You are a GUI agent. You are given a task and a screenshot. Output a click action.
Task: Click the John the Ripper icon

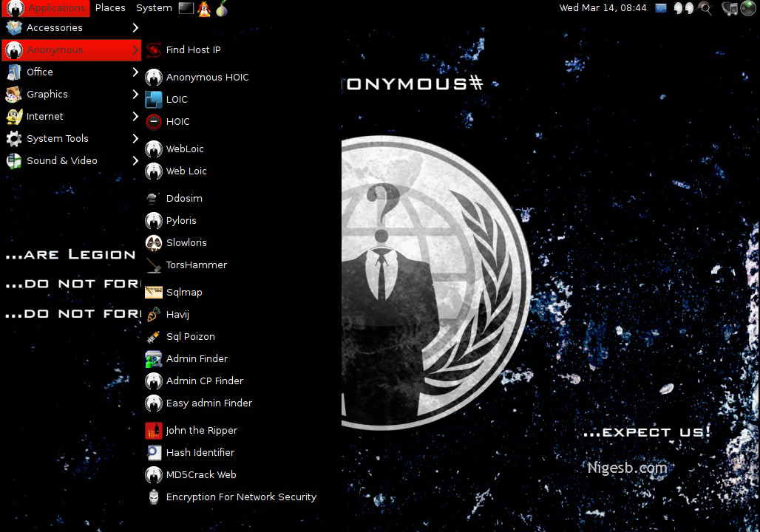click(154, 430)
